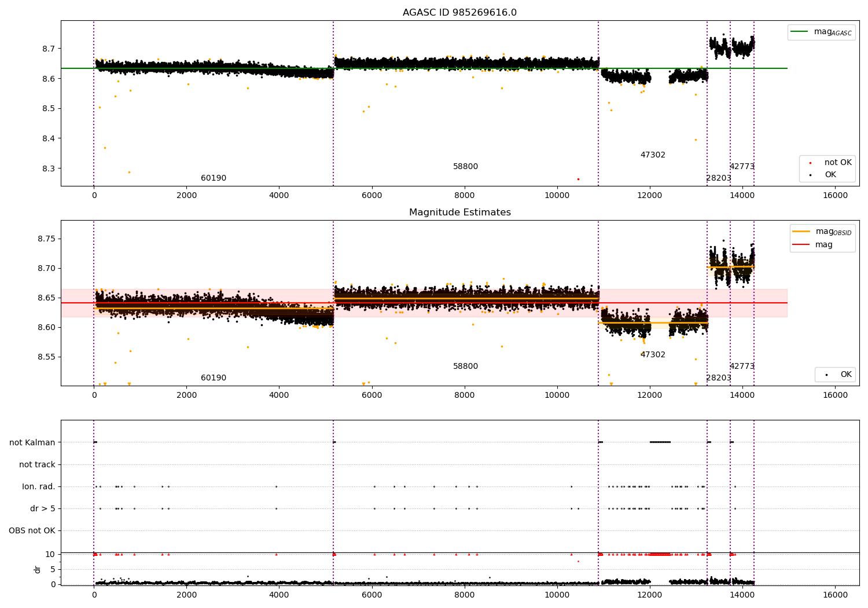The image size is (868, 608).
Task: Click the 58800 annotation in Magnitude Estimates plot
Action: [465, 367]
